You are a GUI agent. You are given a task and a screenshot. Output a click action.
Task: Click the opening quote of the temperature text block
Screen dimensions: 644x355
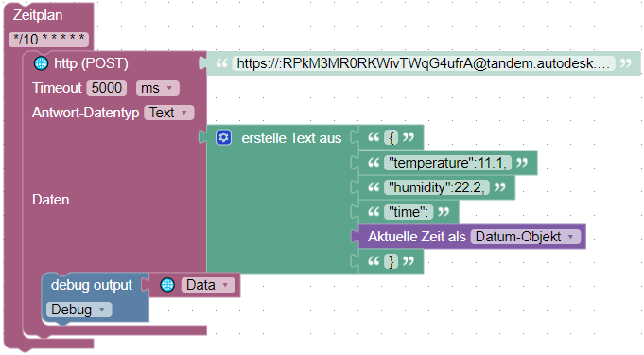pyautogui.click(x=374, y=163)
